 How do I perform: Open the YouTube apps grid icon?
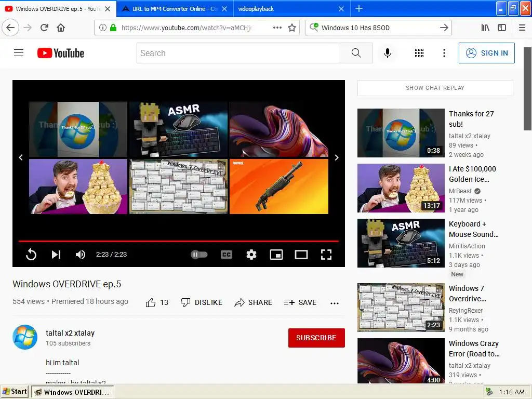pos(419,53)
